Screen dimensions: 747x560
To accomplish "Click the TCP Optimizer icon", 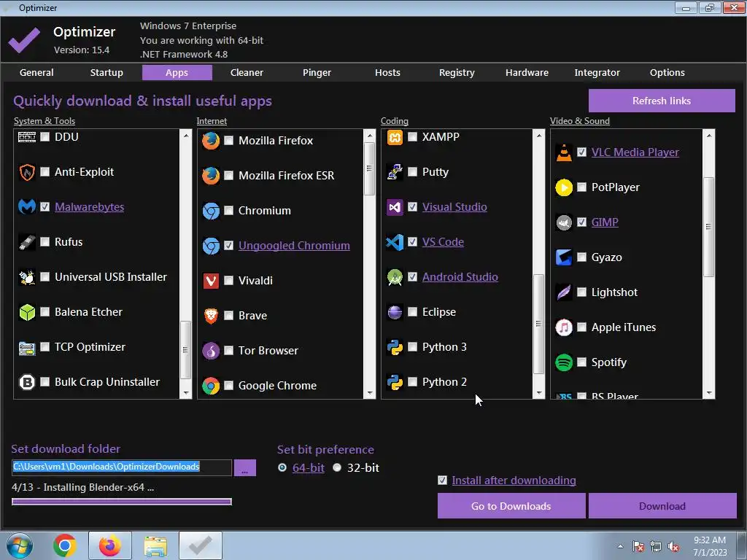I will click(27, 347).
